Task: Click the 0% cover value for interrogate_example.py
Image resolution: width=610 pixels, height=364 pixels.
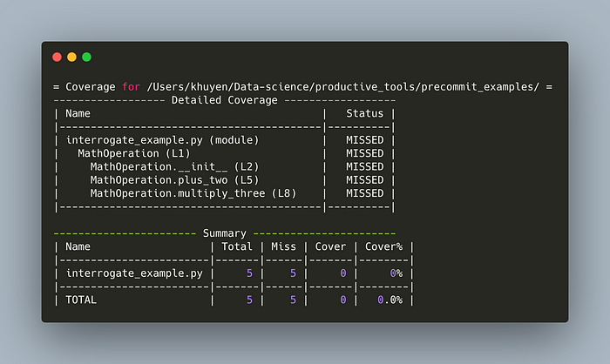Action: click(396, 273)
